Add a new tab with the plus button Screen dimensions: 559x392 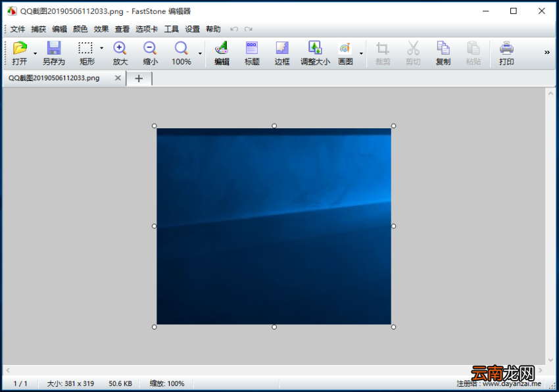pyautogui.click(x=139, y=78)
